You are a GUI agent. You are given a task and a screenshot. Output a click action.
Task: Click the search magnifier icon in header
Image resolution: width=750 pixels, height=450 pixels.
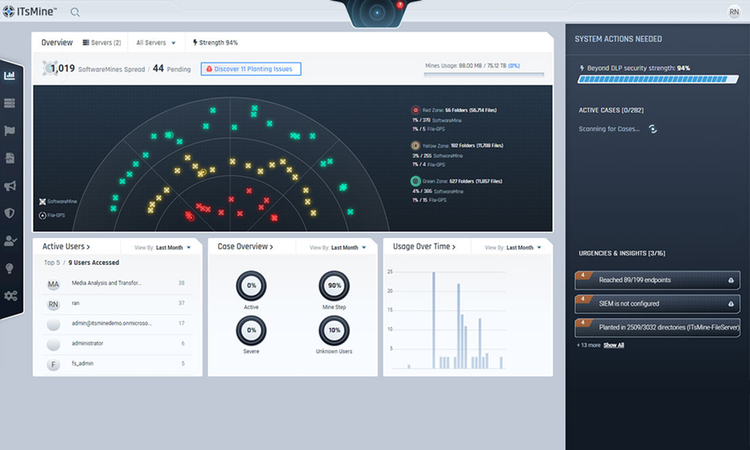pos(75,12)
